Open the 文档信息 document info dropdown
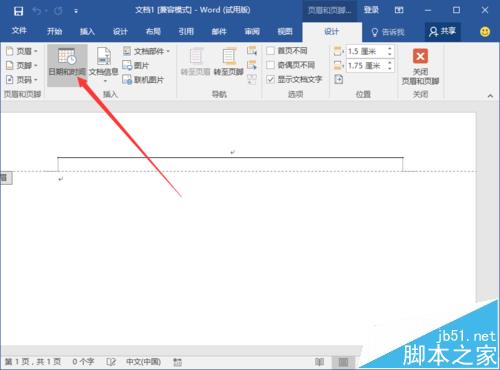The width and height of the screenshot is (500, 370). [104, 65]
